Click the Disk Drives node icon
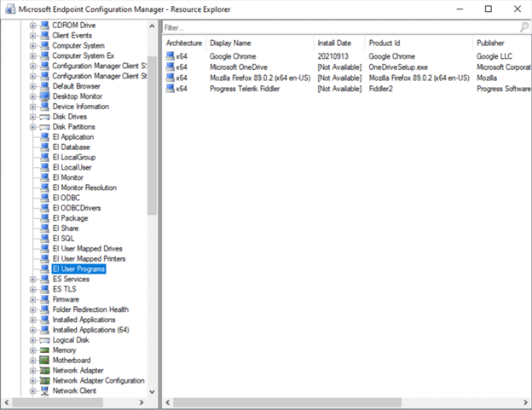 (x=44, y=117)
